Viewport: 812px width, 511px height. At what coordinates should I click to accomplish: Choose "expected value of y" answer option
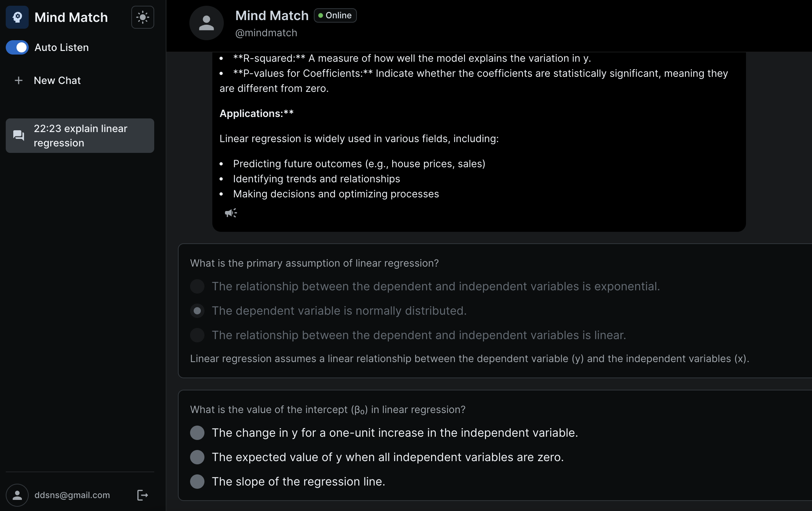[x=197, y=457]
